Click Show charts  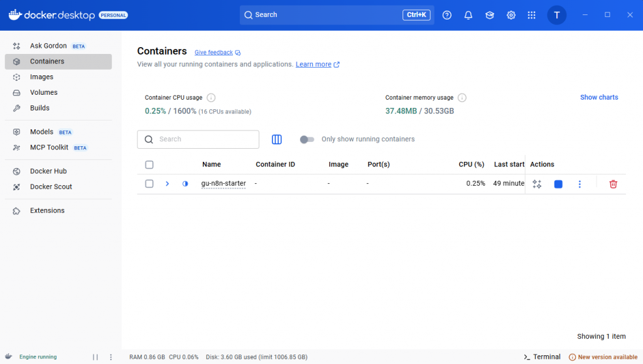598,97
